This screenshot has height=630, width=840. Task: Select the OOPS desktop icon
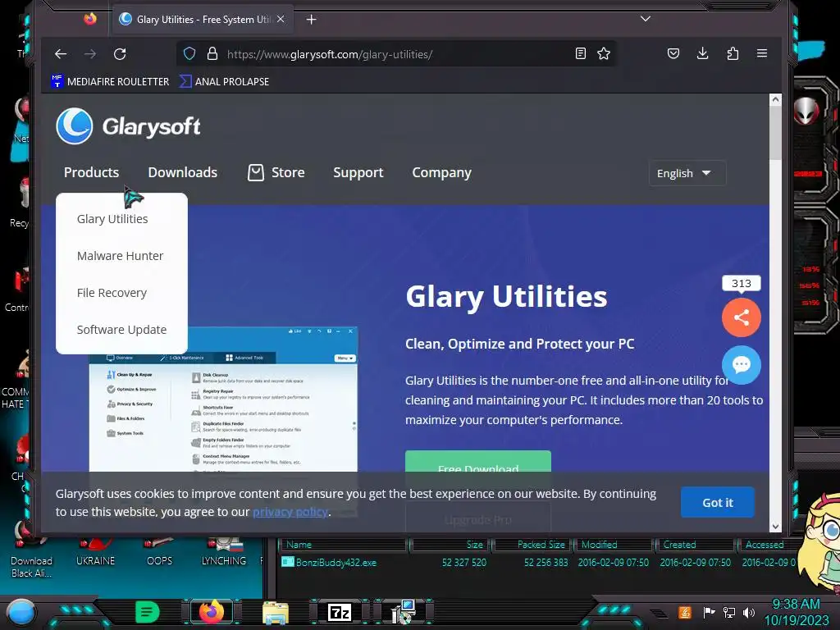[160, 552]
